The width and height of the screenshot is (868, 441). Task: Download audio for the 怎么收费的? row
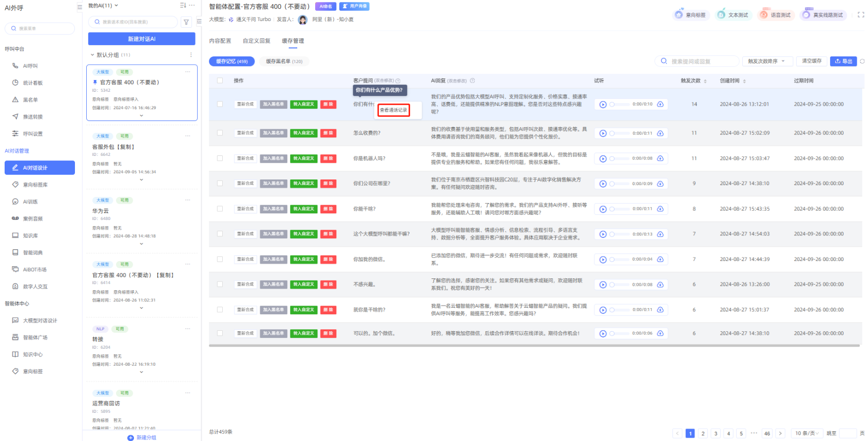coord(661,133)
